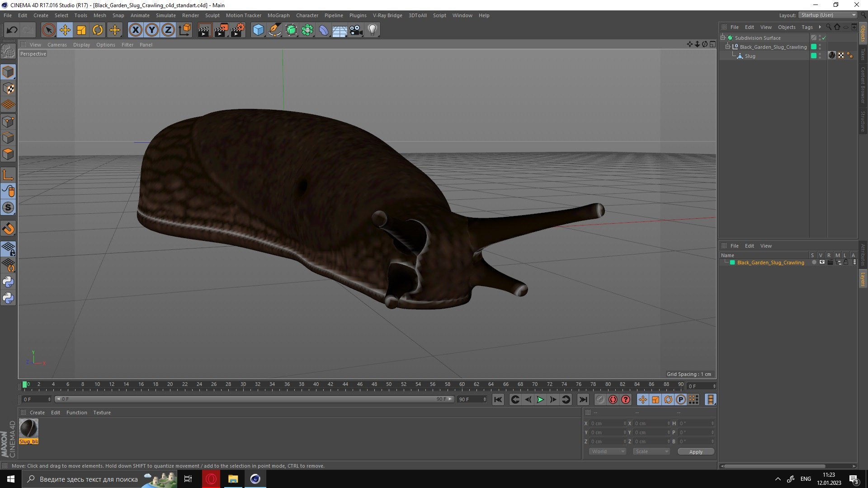This screenshot has width=868, height=488.
Task: Select the Slug object in Object Manager
Action: (750, 56)
